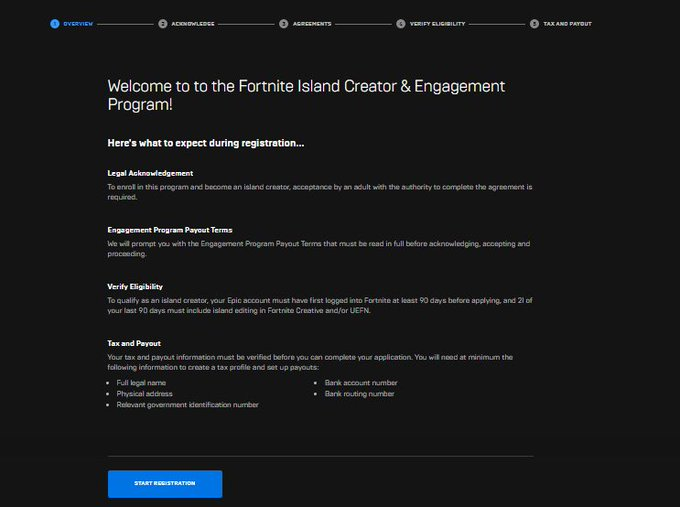Select the Bank account number bullet item
680x507 pixels.
(x=361, y=383)
